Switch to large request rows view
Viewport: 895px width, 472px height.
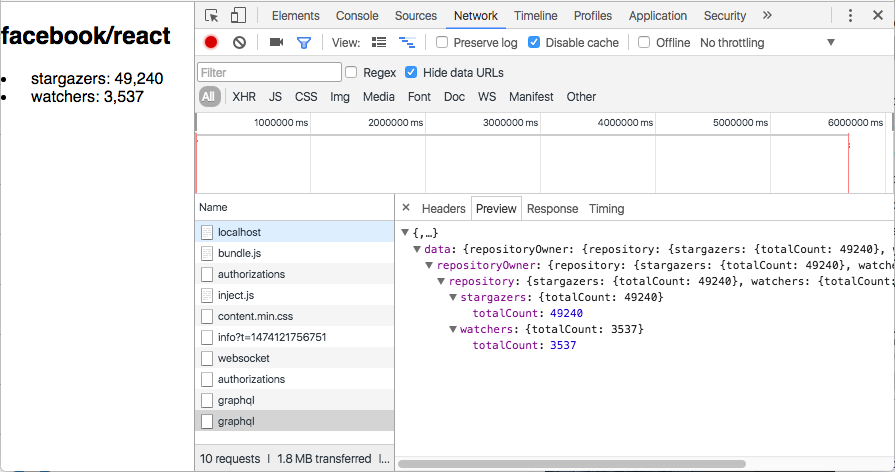[x=378, y=42]
